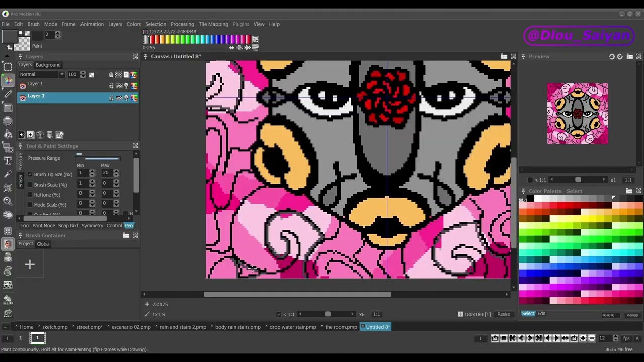Open the Animation menu
Viewport: 644px width, 362px height.
92,24
